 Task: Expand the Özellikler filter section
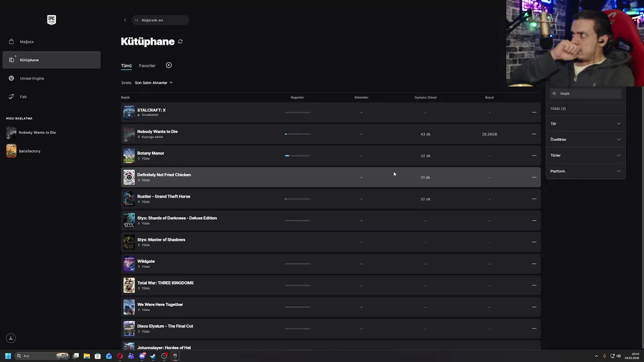(x=586, y=139)
